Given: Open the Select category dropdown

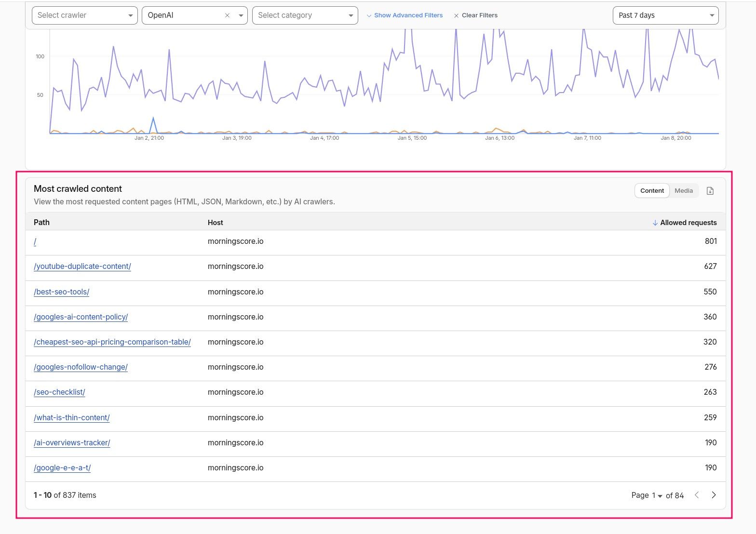Looking at the screenshot, I should tap(305, 15).
